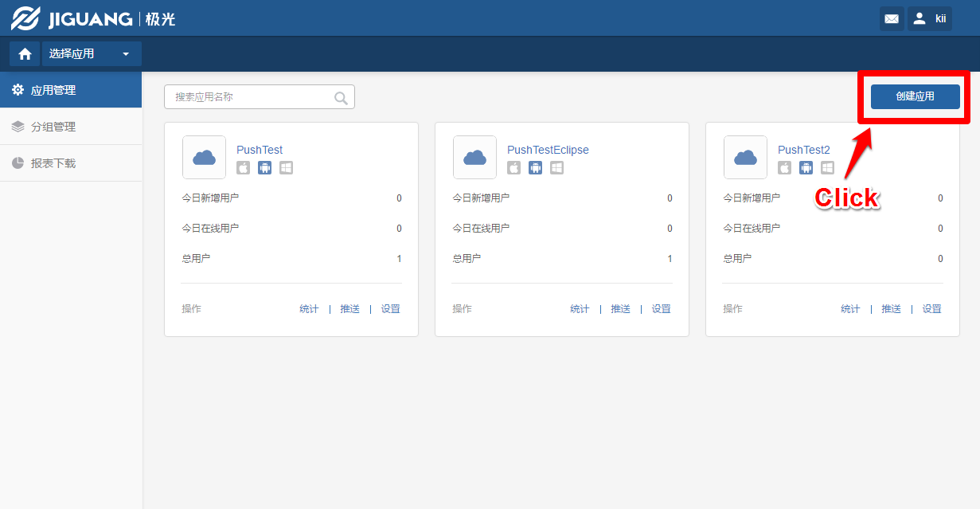Click 总用户 label in PushTest card
This screenshot has height=509, width=980.
pos(197,259)
